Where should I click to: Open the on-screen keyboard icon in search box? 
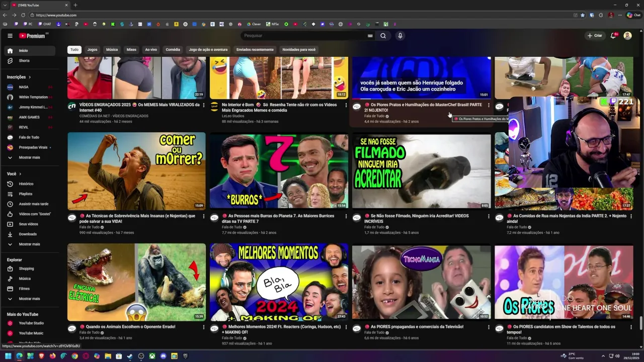coord(370,36)
